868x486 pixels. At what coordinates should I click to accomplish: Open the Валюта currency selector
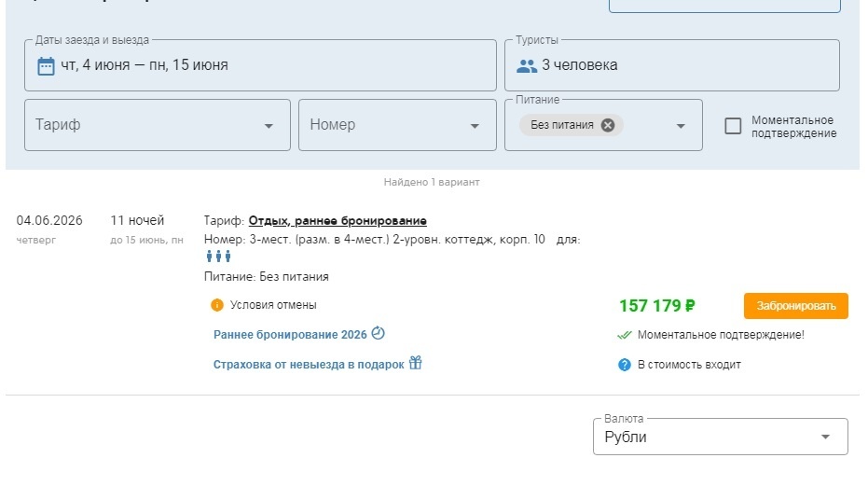point(720,437)
